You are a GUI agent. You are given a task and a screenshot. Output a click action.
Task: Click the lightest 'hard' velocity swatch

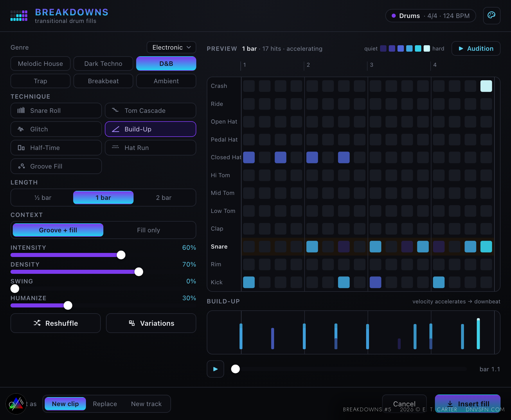tap(427, 48)
